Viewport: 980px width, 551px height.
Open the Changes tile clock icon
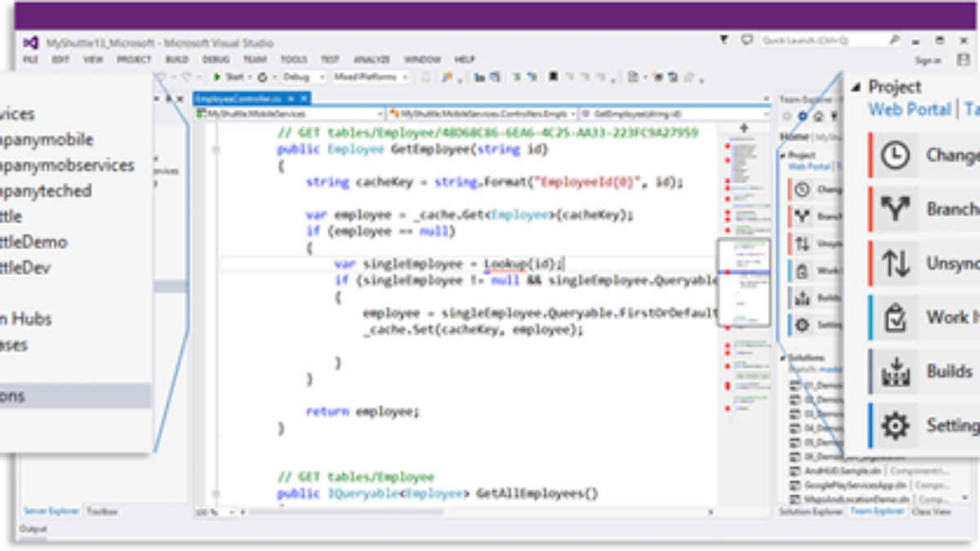896,155
